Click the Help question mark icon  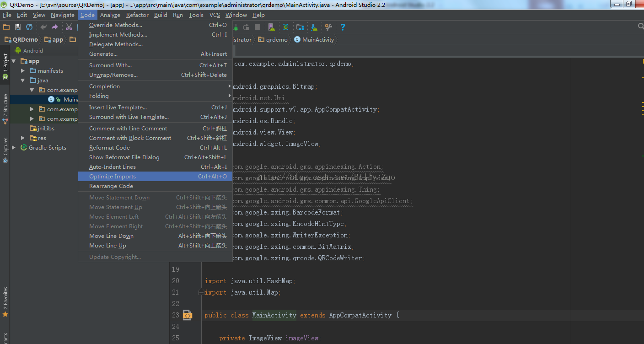click(x=343, y=27)
